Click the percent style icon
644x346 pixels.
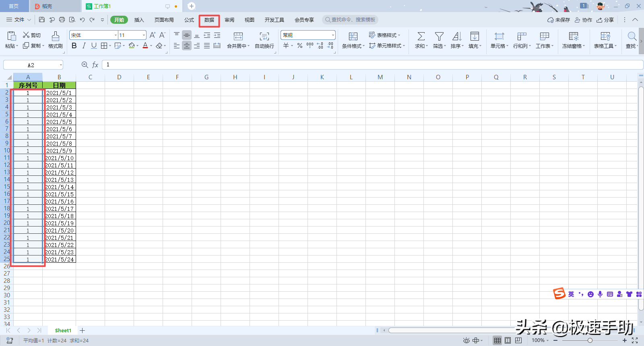[x=300, y=46]
